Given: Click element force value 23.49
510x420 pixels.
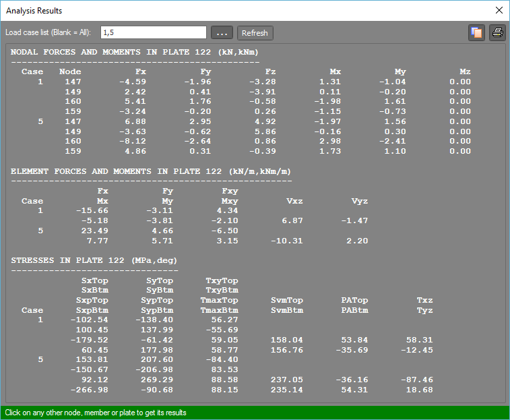Looking at the screenshot, I should pos(94,231).
